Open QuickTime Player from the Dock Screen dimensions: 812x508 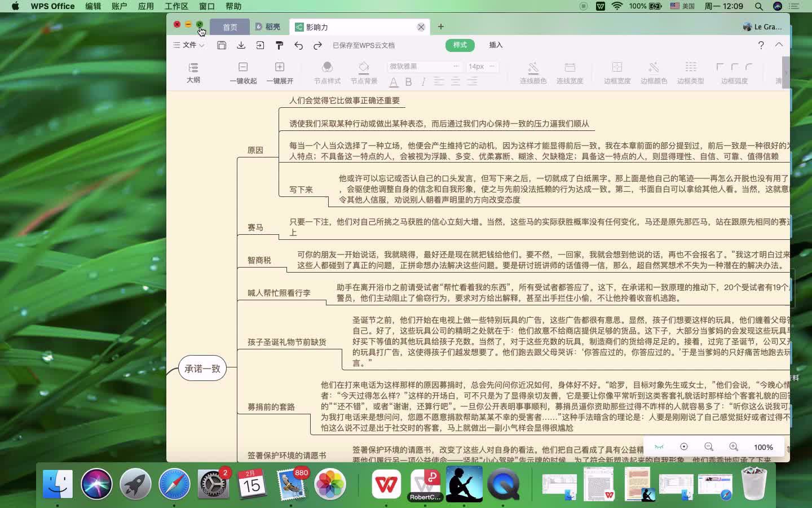[503, 484]
